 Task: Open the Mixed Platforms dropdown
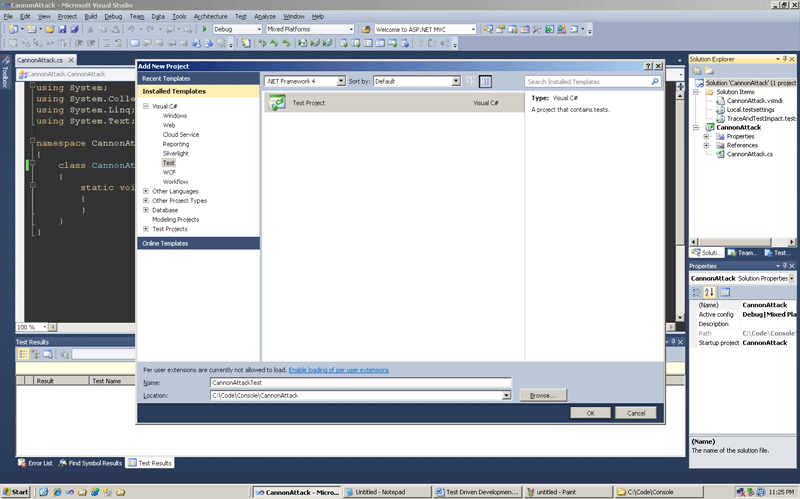(x=351, y=30)
